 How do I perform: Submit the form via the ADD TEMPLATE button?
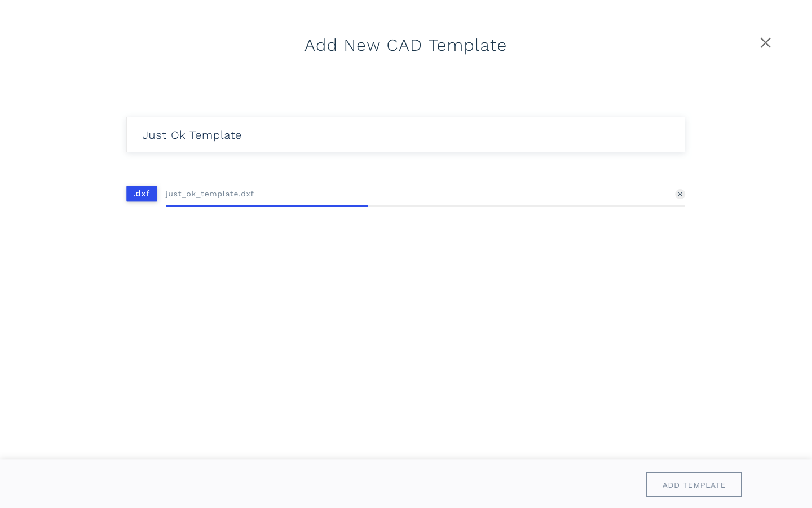[694, 484]
